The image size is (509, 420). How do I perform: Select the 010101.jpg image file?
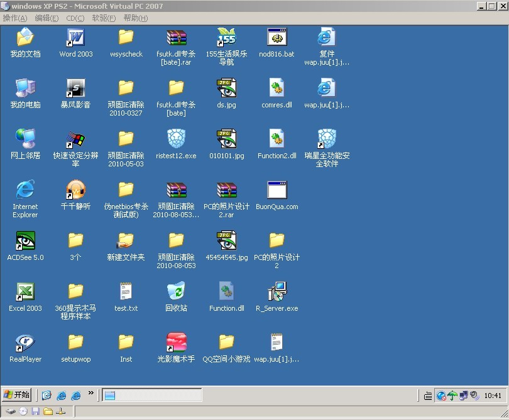coord(226,139)
